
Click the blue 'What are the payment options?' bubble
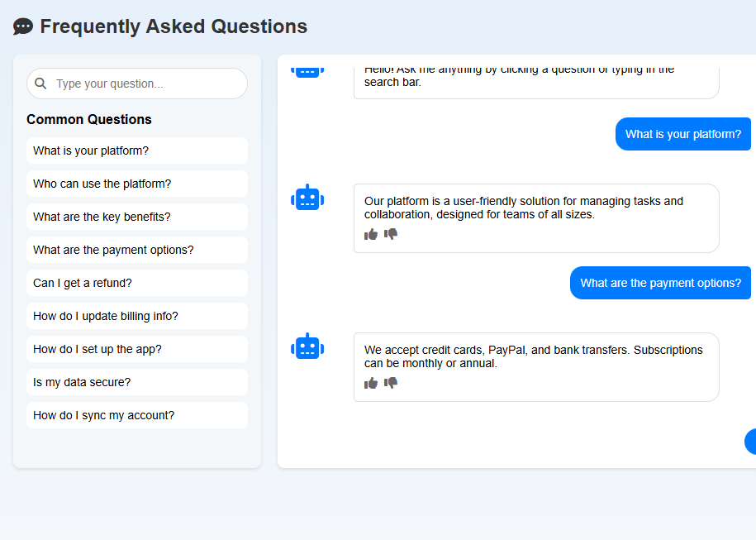660,283
